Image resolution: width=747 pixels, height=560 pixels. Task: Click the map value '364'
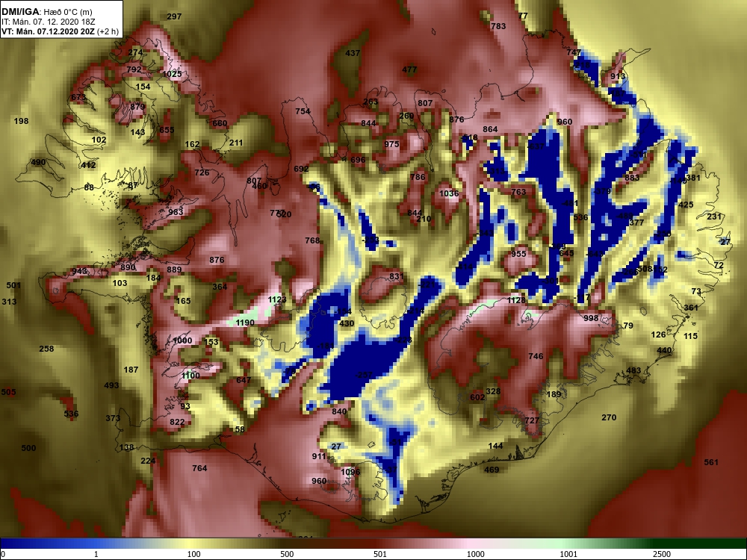220,286
